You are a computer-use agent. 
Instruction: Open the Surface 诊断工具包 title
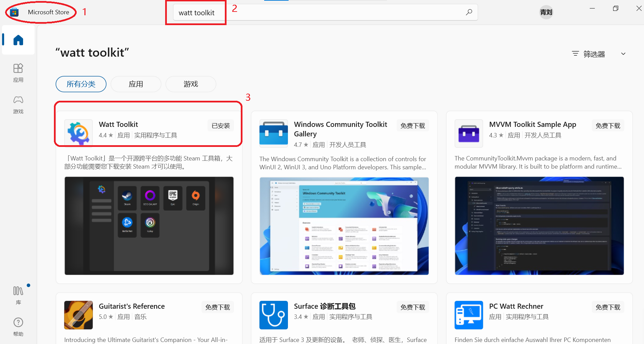point(325,306)
